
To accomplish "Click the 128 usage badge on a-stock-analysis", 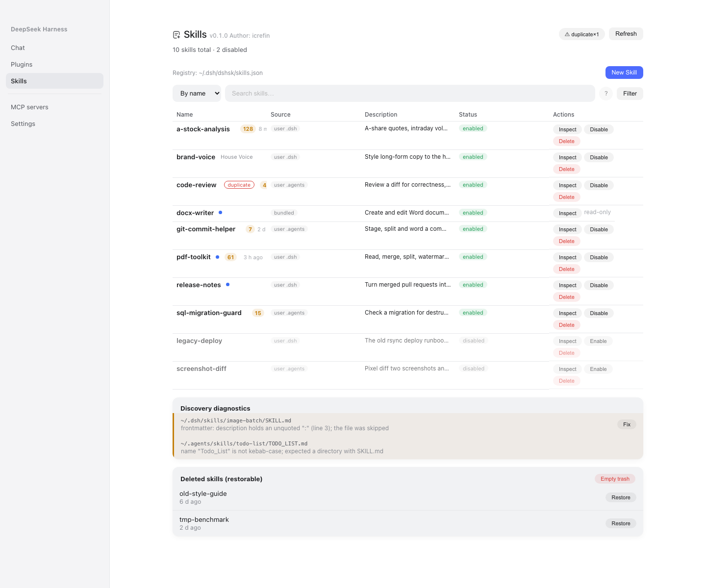I will coord(248,129).
